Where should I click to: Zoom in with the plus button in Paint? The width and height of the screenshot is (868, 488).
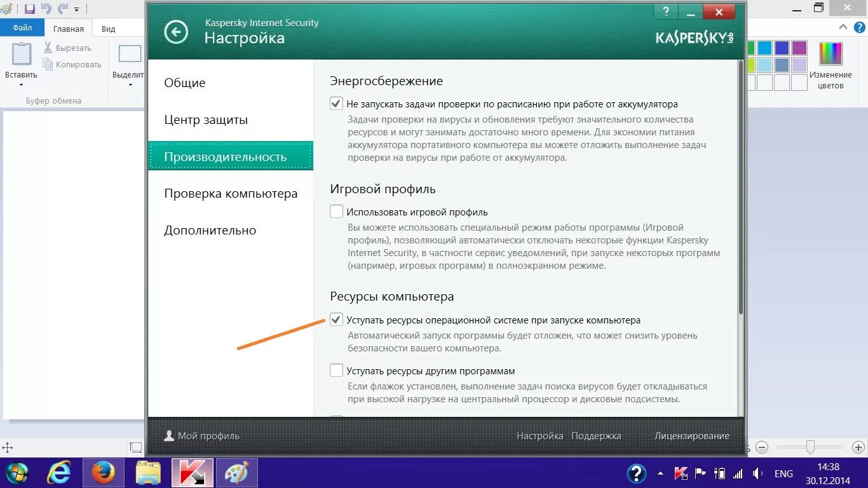(859, 447)
